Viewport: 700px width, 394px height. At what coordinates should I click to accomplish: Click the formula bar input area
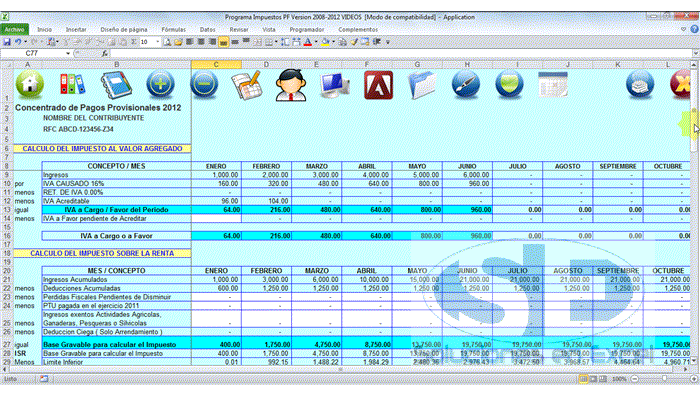(401, 54)
